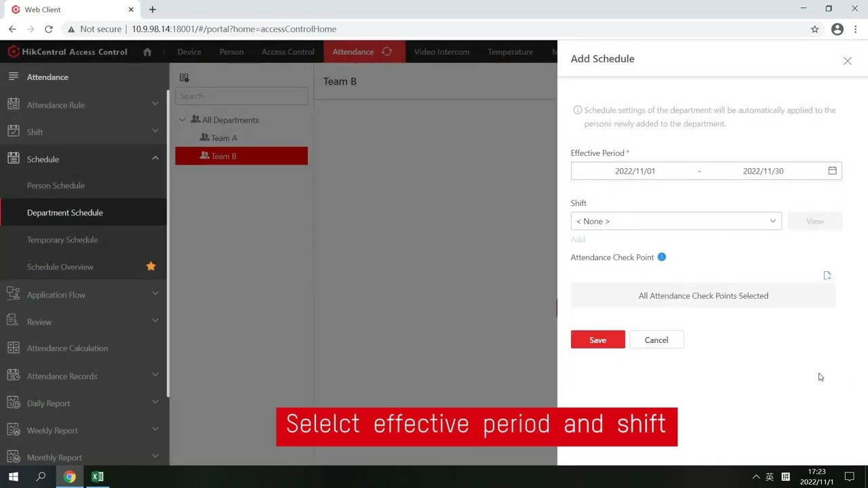Viewport: 868px width, 488px height.
Task: Click the View shift button
Action: pos(814,221)
